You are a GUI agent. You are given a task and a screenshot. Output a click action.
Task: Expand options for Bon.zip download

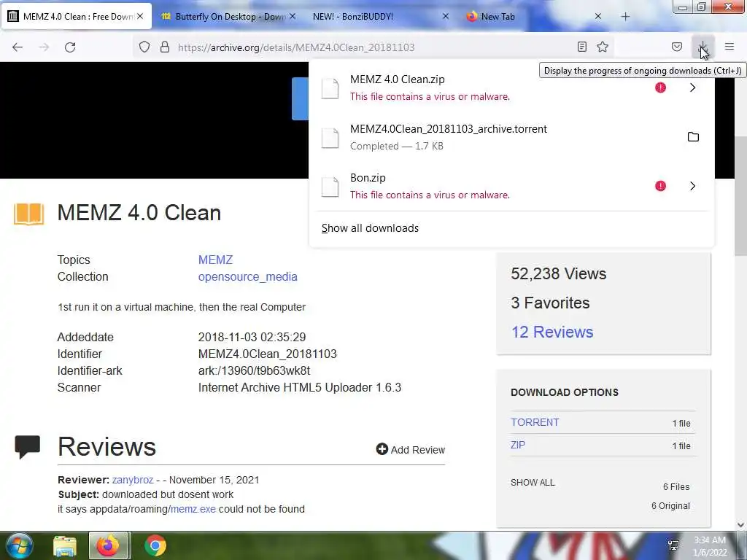(693, 186)
